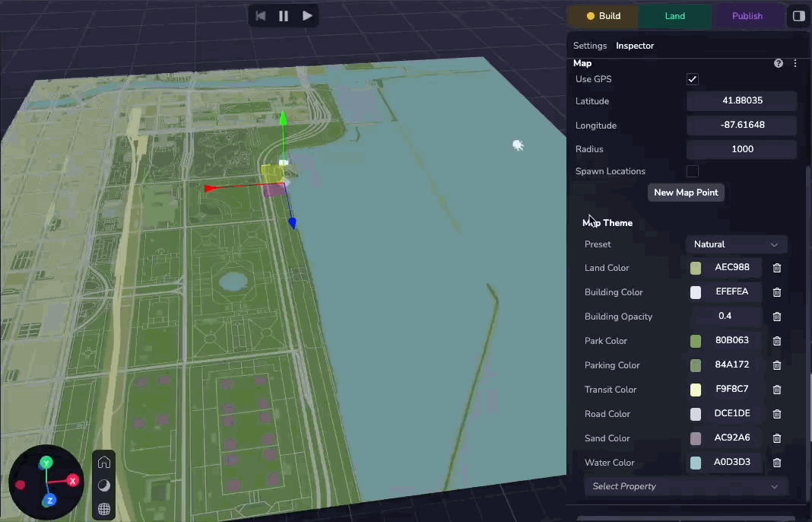Toggle the side panel layout icon
The height and width of the screenshot is (522, 812).
click(798, 16)
